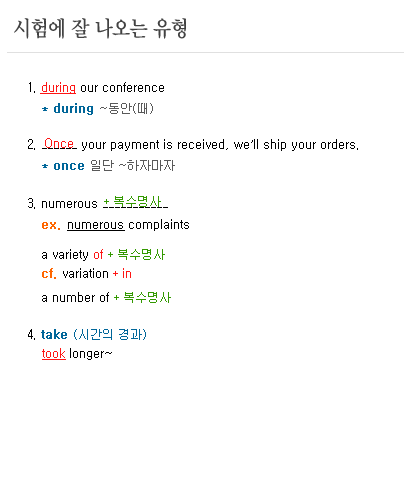Click the red underlined word 'during'
The image size is (410, 480).
pos(58,88)
